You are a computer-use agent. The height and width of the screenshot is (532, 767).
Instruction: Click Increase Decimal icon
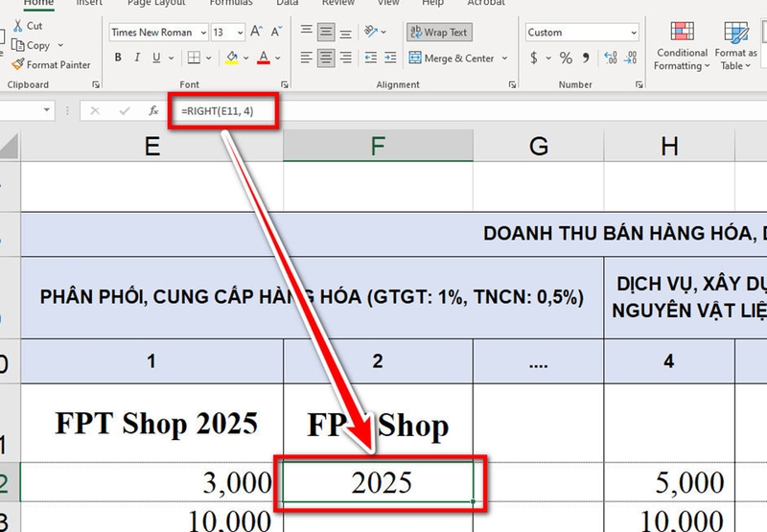611,58
